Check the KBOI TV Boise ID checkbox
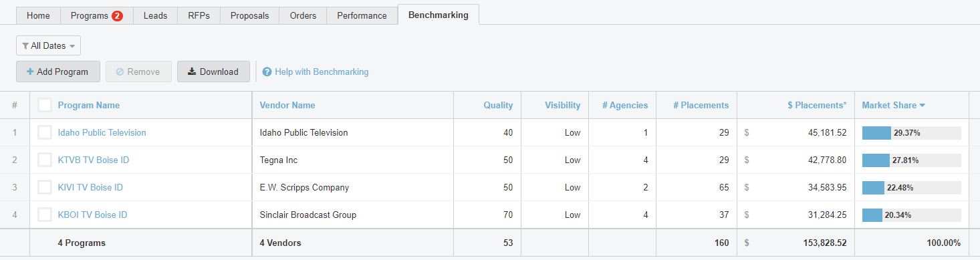 [45, 215]
